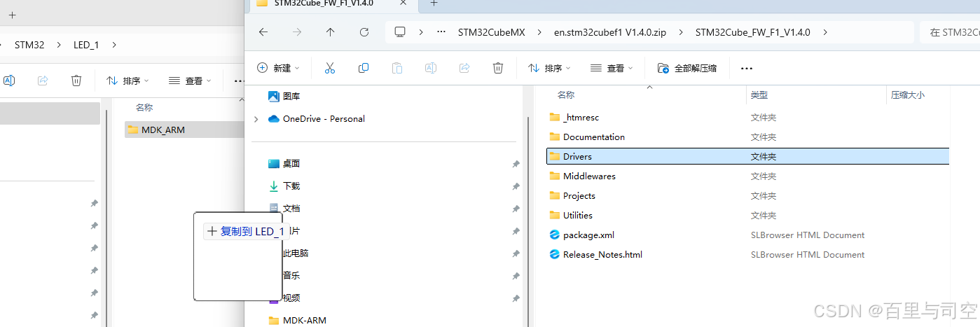980x327 pixels.
Task: Open the 新建 new item dropdown
Action: pyautogui.click(x=278, y=68)
